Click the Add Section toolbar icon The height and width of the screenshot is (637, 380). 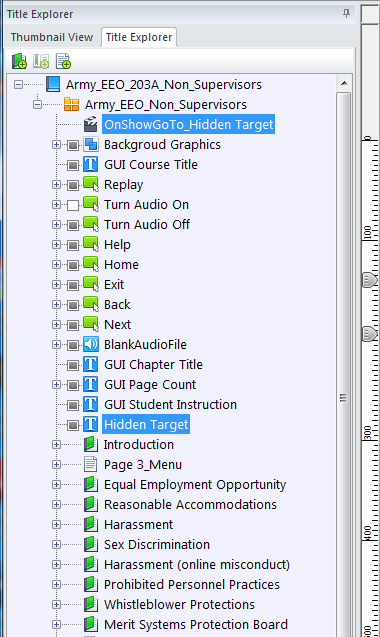[41, 61]
